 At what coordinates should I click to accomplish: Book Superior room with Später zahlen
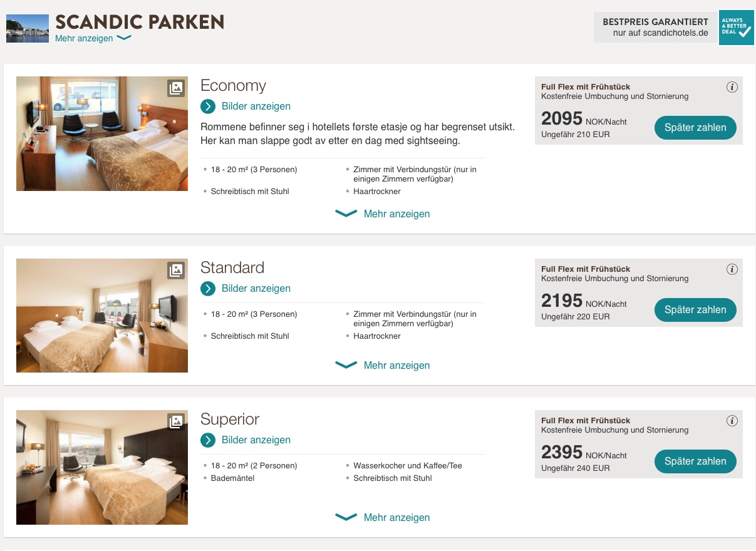695,461
